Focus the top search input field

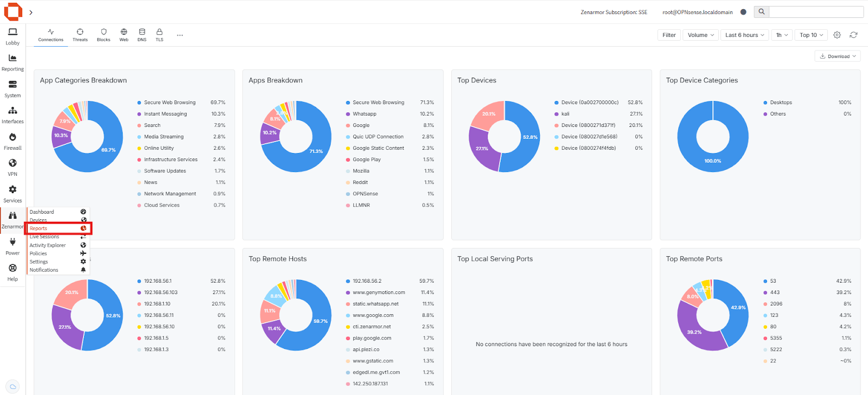click(x=816, y=12)
